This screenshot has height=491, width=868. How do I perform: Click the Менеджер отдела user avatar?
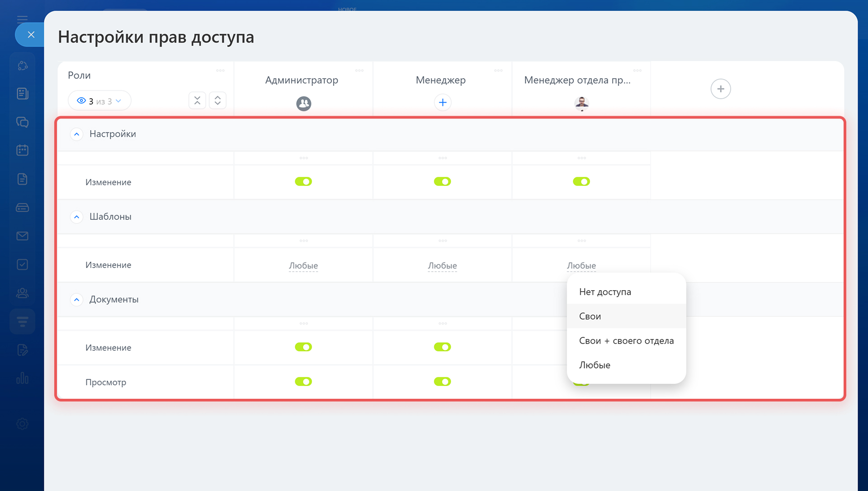pos(581,103)
